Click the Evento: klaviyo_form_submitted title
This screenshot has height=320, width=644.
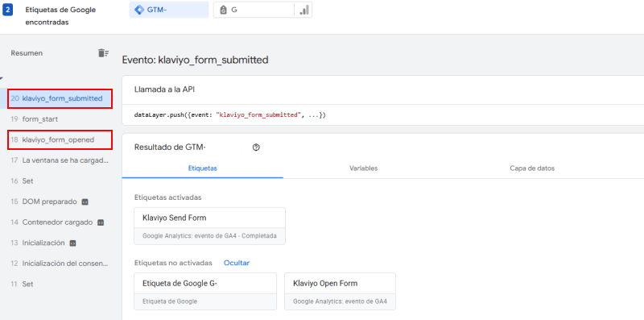(195, 60)
